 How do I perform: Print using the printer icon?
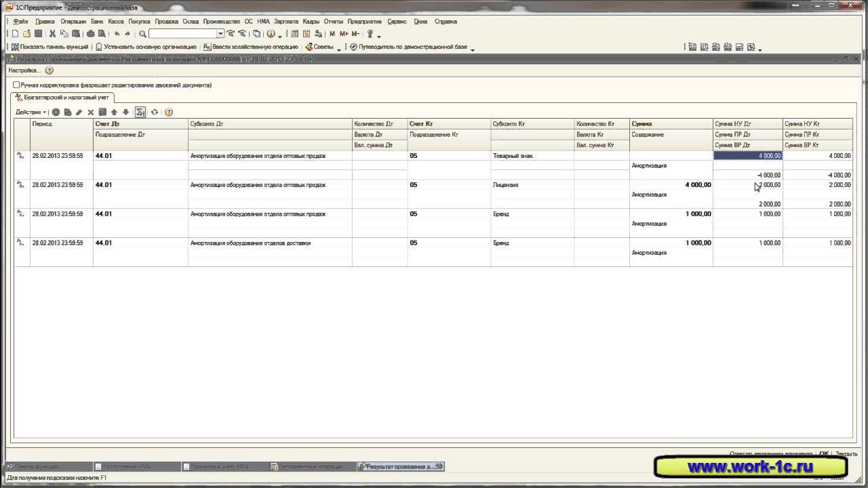click(91, 34)
